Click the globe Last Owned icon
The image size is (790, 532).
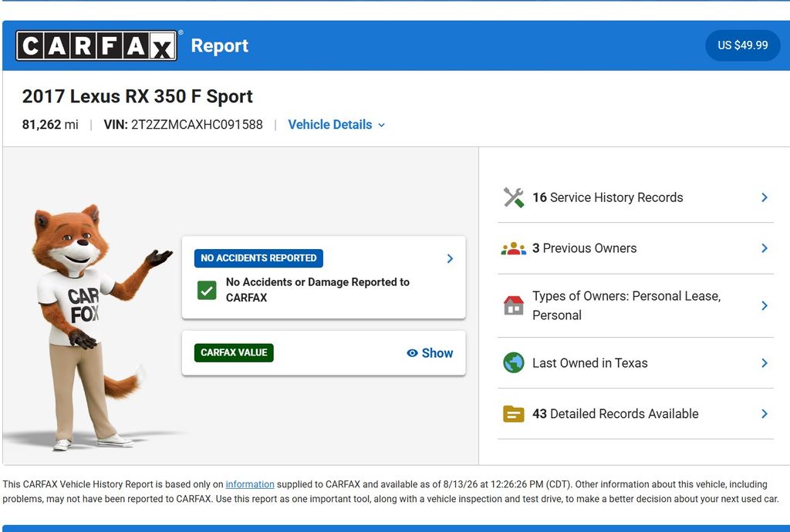[x=513, y=363]
